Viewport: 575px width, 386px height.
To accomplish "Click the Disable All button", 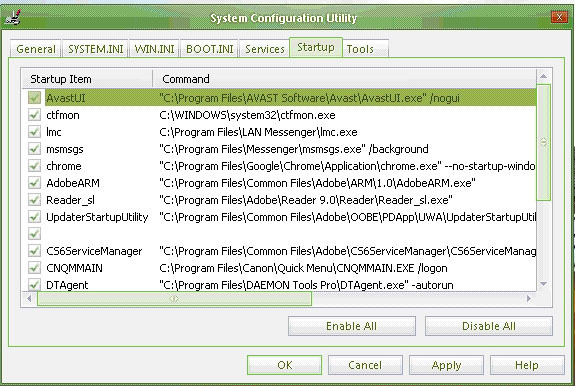I will [x=489, y=326].
